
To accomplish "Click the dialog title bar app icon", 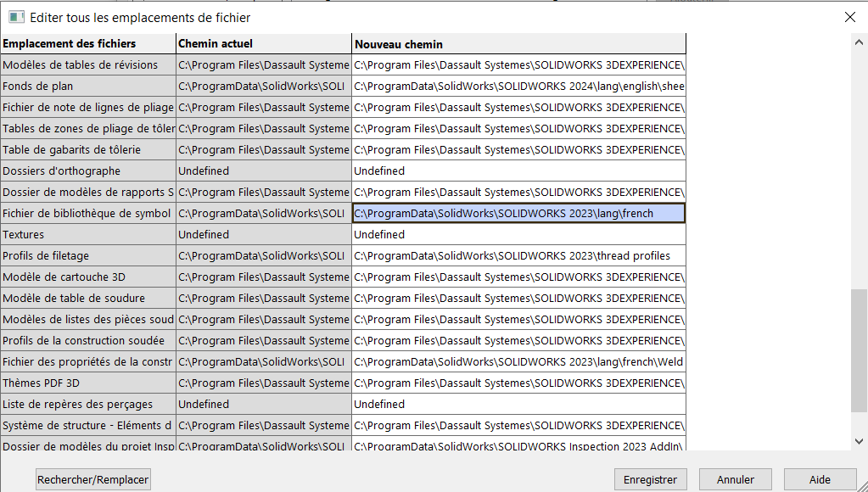I will (16, 17).
